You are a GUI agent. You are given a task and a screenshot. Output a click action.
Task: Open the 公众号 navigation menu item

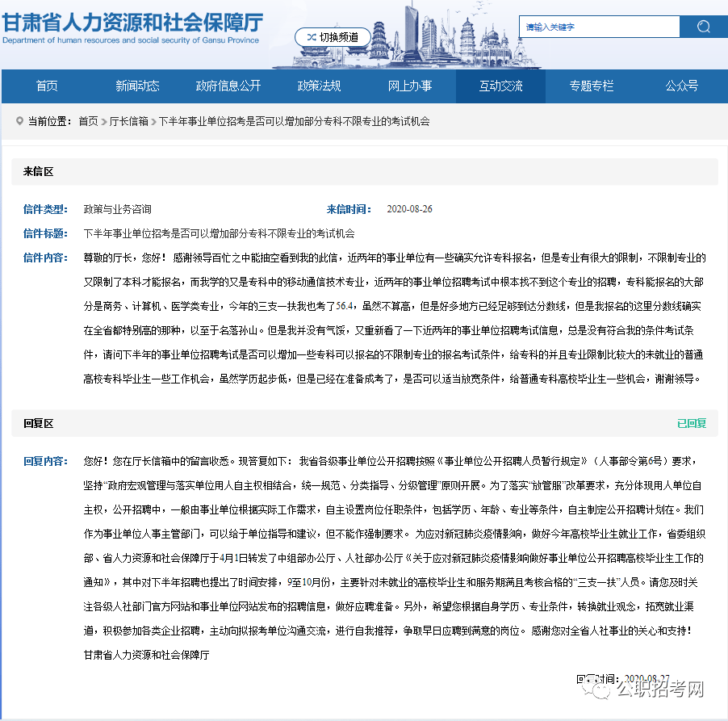click(x=682, y=86)
